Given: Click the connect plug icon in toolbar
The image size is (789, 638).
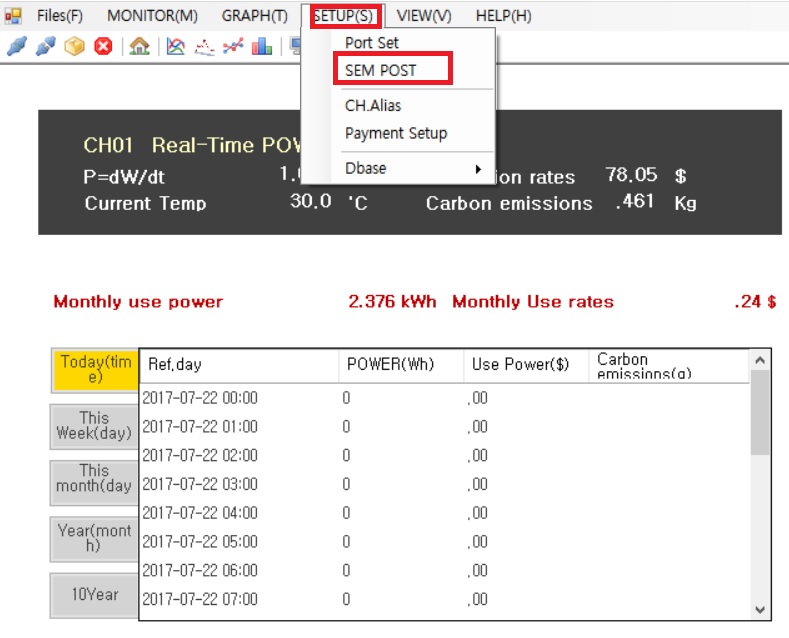Looking at the screenshot, I should coord(17,46).
